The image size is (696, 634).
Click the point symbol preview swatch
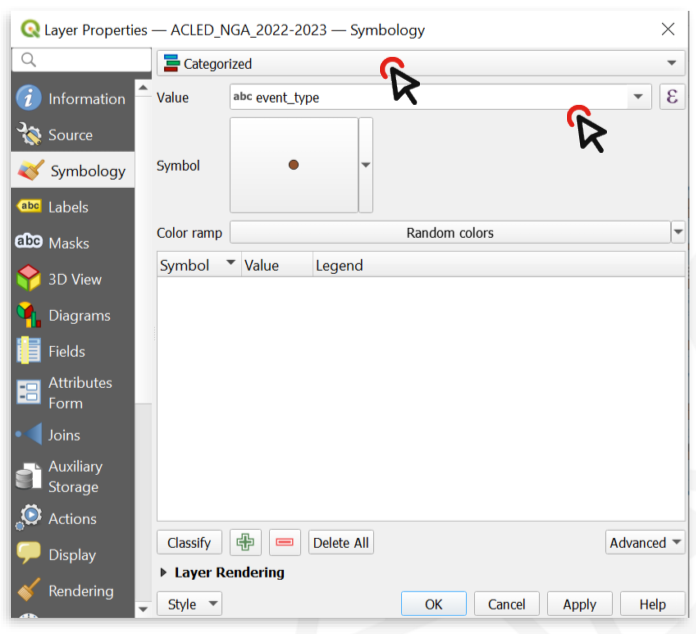point(294,165)
